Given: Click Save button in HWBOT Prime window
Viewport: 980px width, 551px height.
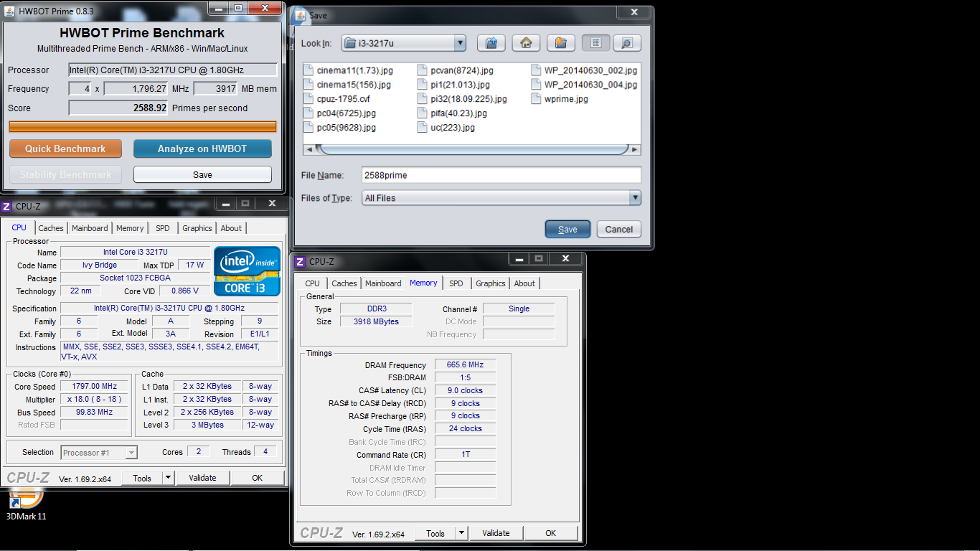Looking at the screenshot, I should pyautogui.click(x=202, y=174).
